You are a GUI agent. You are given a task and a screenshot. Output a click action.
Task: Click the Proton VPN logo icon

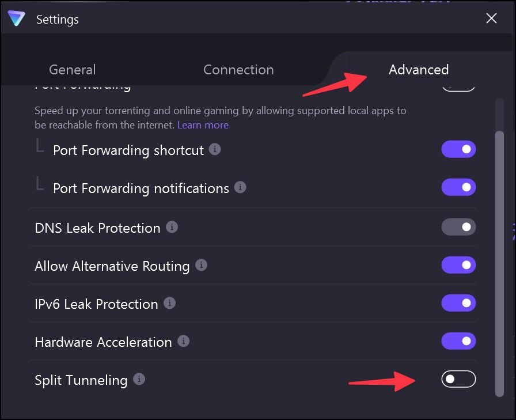point(17,18)
